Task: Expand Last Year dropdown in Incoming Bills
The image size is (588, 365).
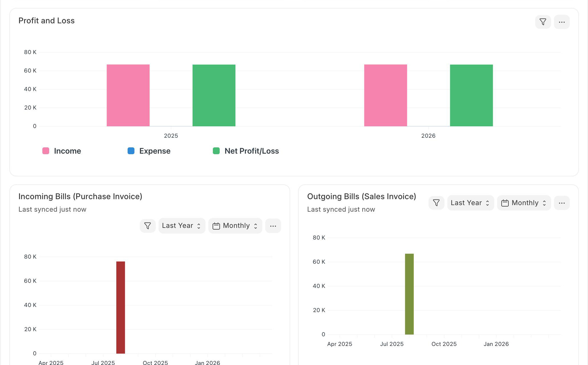Action: tap(182, 226)
